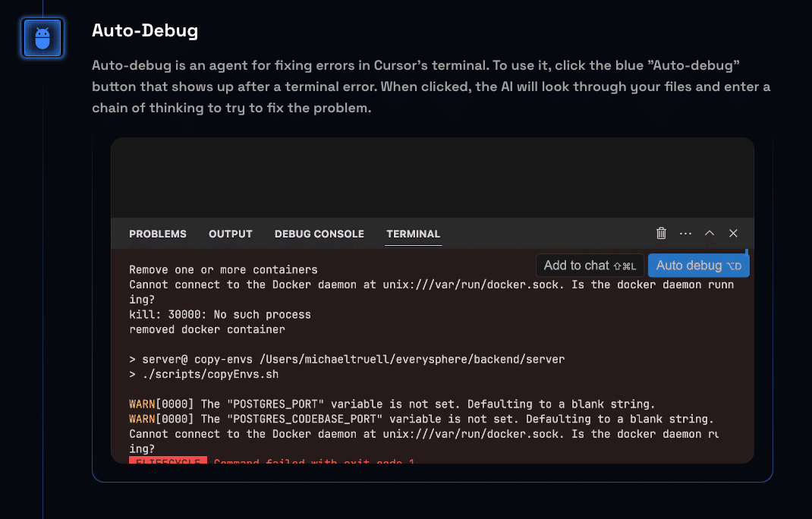Click the POSTGRES_CODEBASE_PORT warning line
Image resolution: width=812 pixels, height=519 pixels.
tap(421, 419)
